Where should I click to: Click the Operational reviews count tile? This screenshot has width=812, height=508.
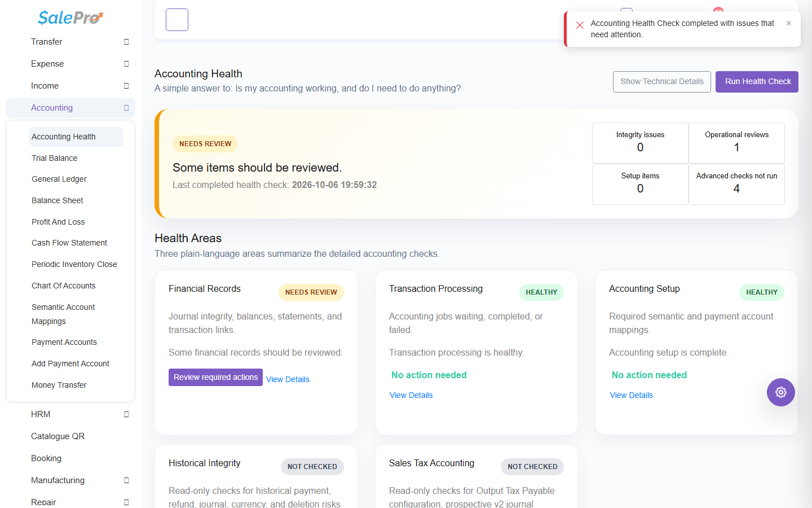click(736, 143)
